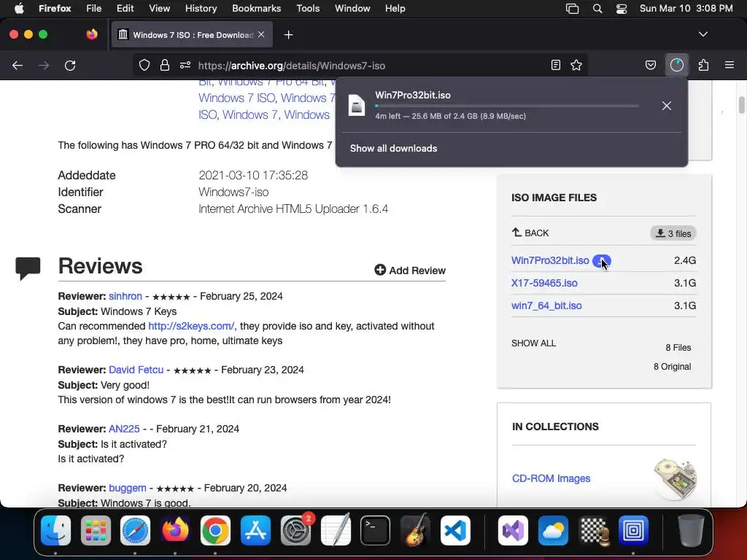Go back using the browser back arrow
Viewport: 747px width, 560px height.
[x=18, y=66]
